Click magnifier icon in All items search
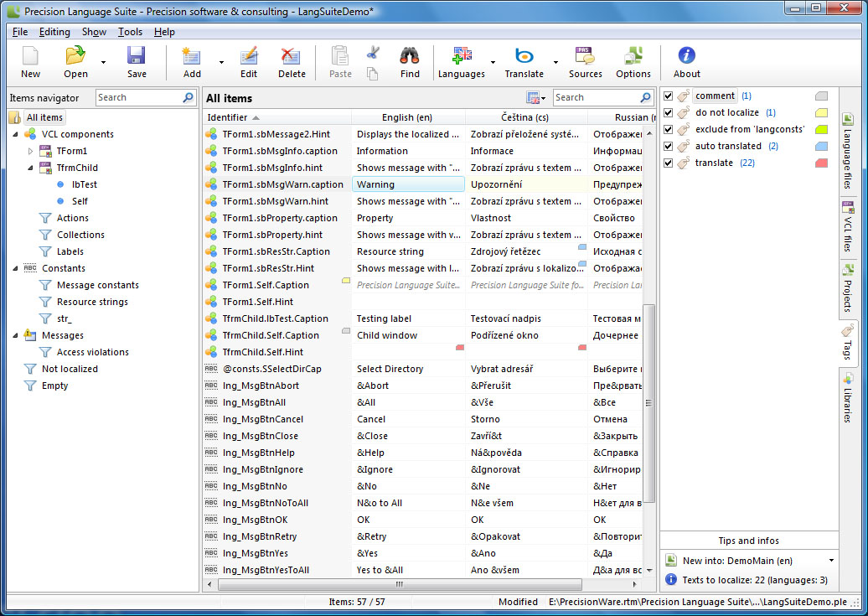The image size is (868, 616). (x=645, y=97)
